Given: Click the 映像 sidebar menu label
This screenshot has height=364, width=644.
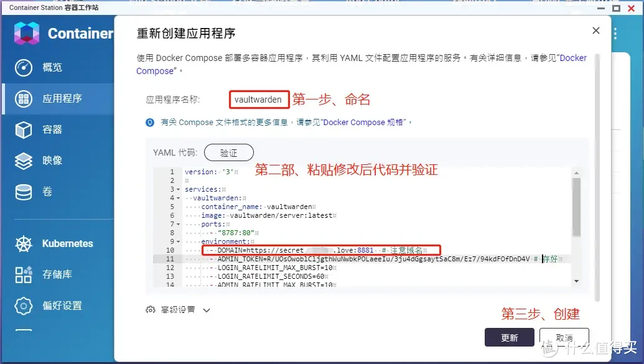Looking at the screenshot, I should point(52,161).
